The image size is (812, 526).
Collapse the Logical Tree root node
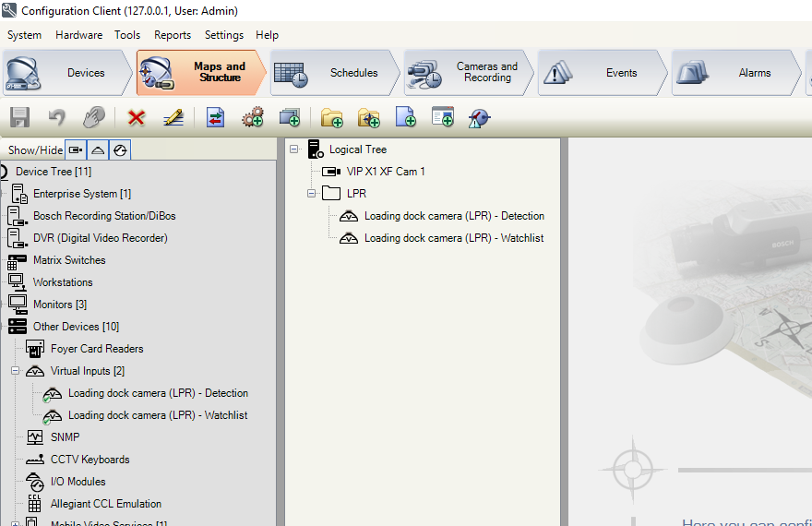[x=294, y=149]
